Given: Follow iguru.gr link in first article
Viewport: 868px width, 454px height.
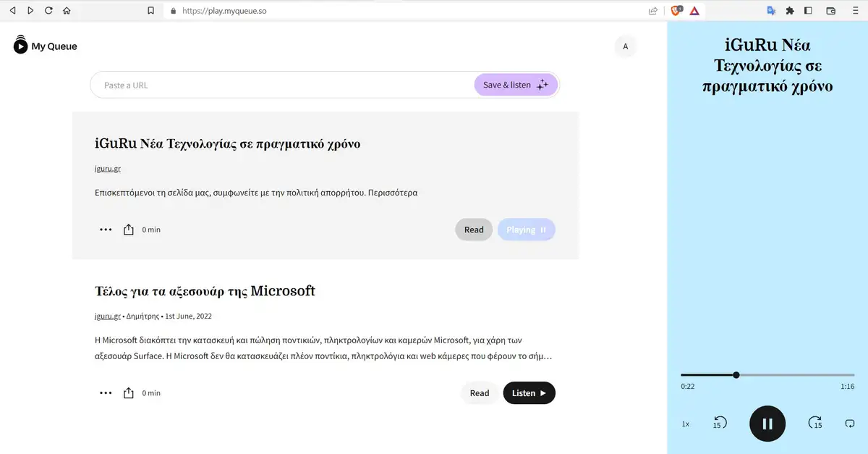Looking at the screenshot, I should click(x=108, y=169).
